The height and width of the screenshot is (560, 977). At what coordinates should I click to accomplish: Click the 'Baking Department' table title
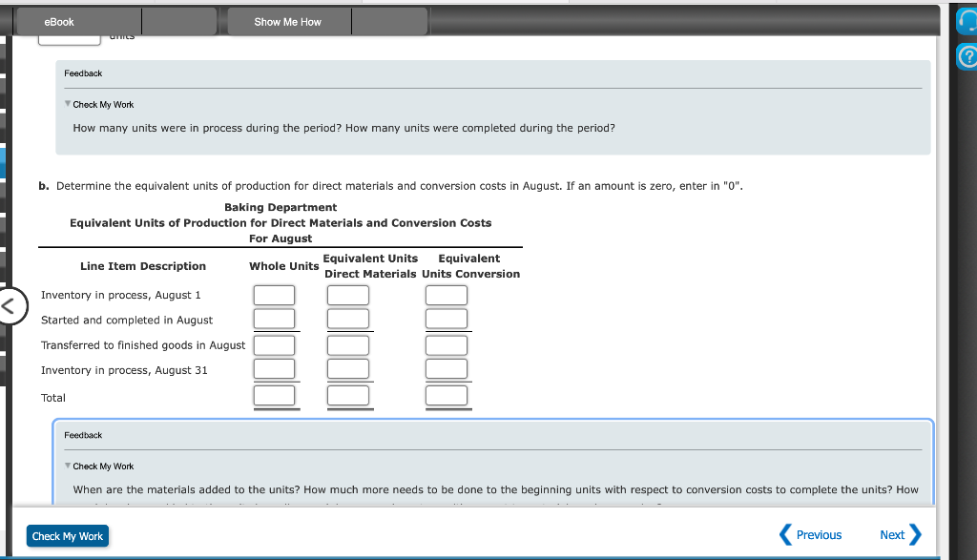[281, 207]
